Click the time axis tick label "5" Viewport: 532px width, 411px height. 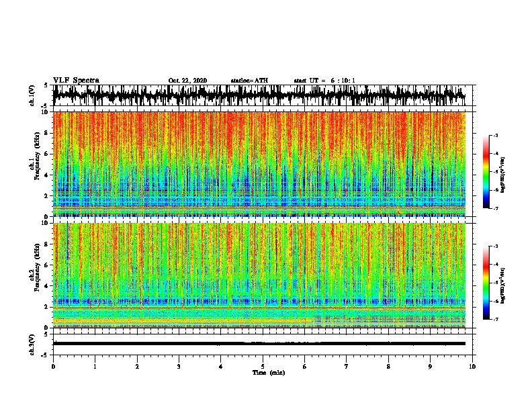pos(263,367)
